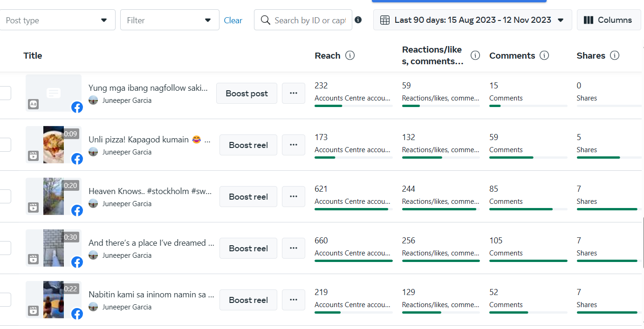Click the Reach progress bar for the 660 reel

coord(353,261)
